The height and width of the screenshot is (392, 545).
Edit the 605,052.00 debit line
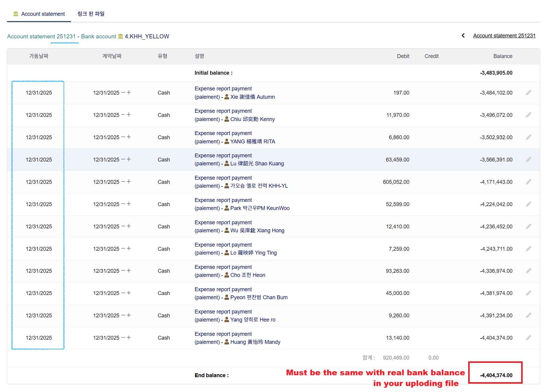[528, 182]
